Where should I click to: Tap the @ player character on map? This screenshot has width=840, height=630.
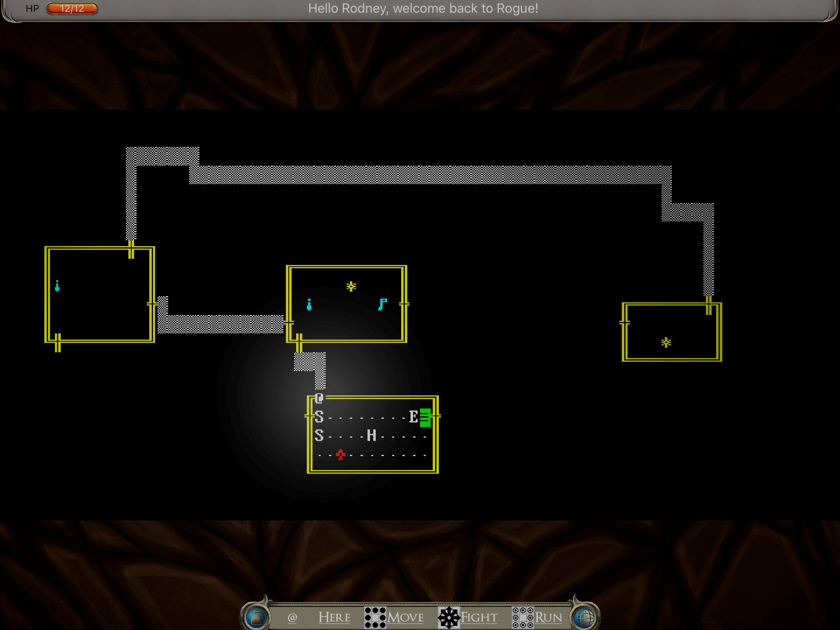pyautogui.click(x=320, y=398)
